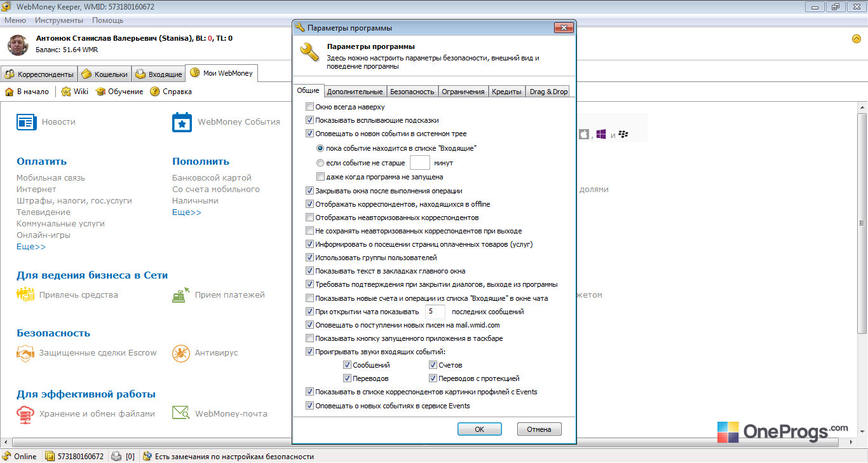Click the user profile avatar photo

click(x=18, y=45)
